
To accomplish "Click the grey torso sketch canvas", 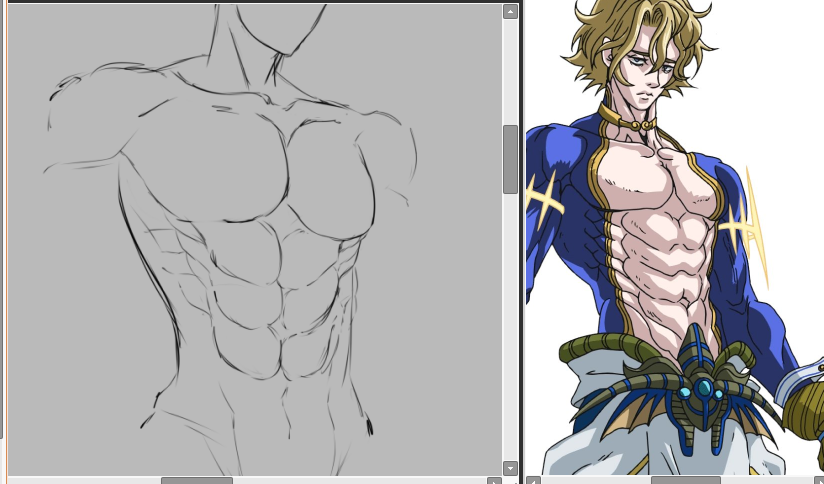I will pyautogui.click(x=255, y=240).
